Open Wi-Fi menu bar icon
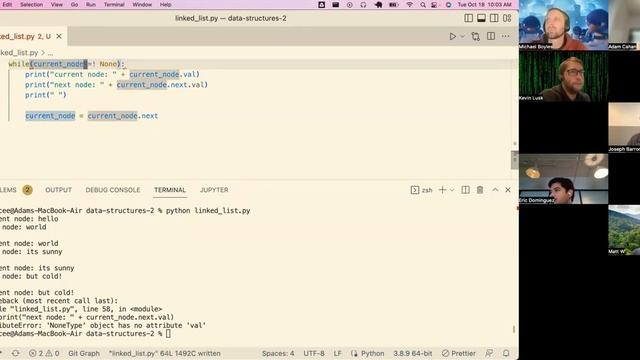Screen dimensions: 640x360 point(409,4)
